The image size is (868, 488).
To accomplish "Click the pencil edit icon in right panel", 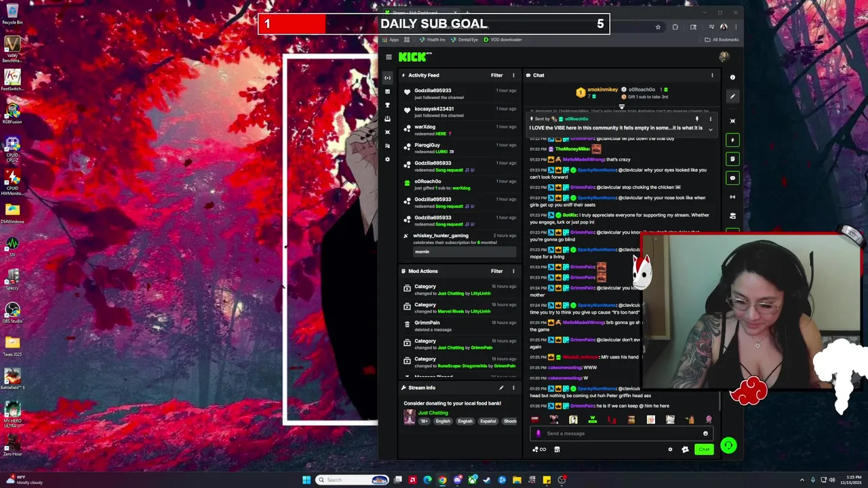I will 732,96.
